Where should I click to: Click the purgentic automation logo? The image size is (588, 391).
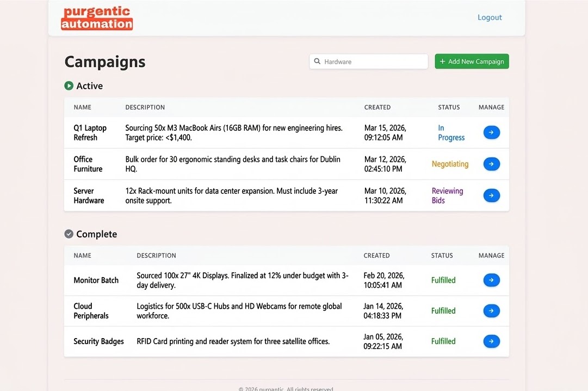pos(96,17)
